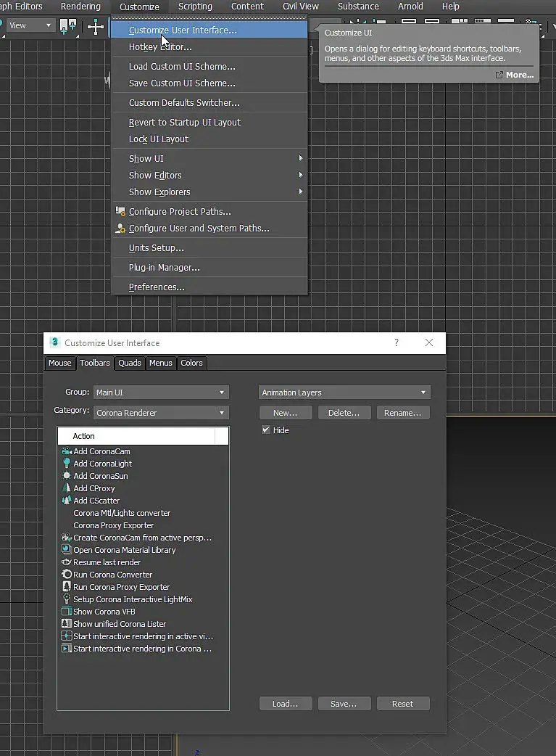
Task: Switch to the Mouse tab
Action: (59, 363)
